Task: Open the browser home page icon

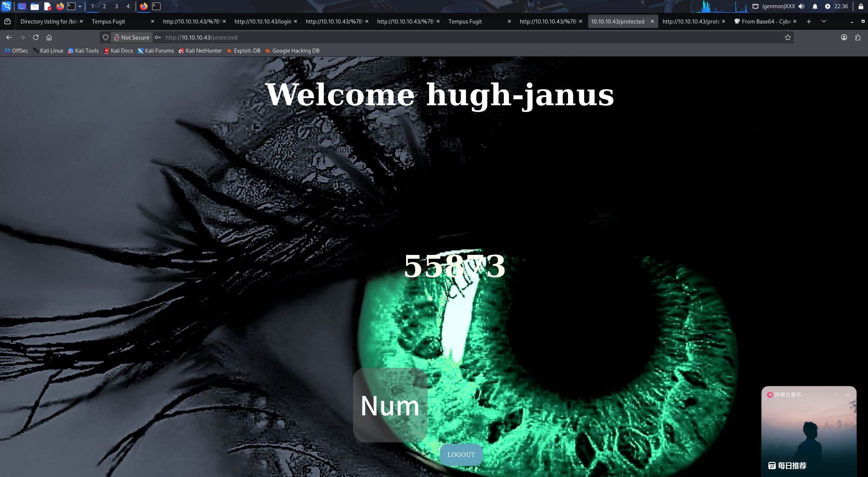Action: 49,37
